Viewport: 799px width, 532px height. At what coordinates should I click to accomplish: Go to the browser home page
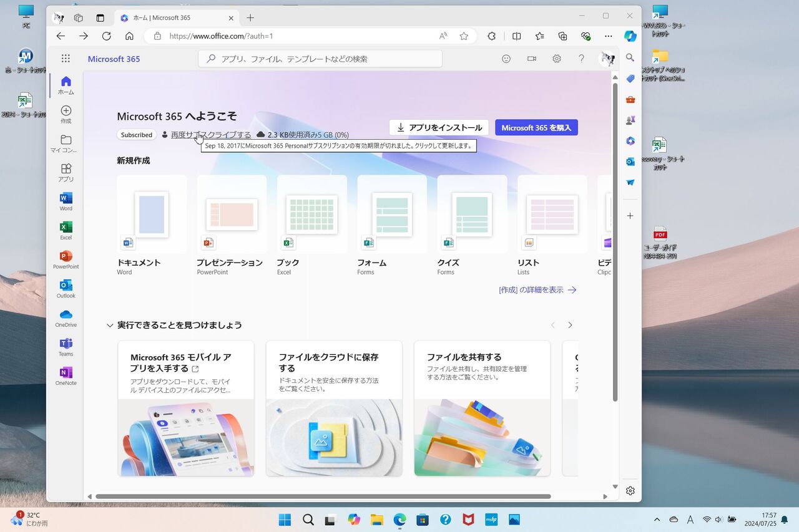coord(129,36)
